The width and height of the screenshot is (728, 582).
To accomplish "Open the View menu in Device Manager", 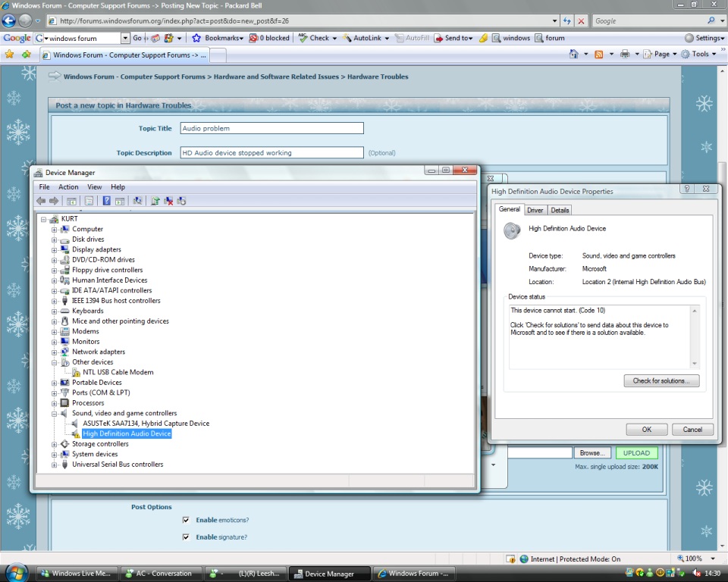I will [x=94, y=187].
